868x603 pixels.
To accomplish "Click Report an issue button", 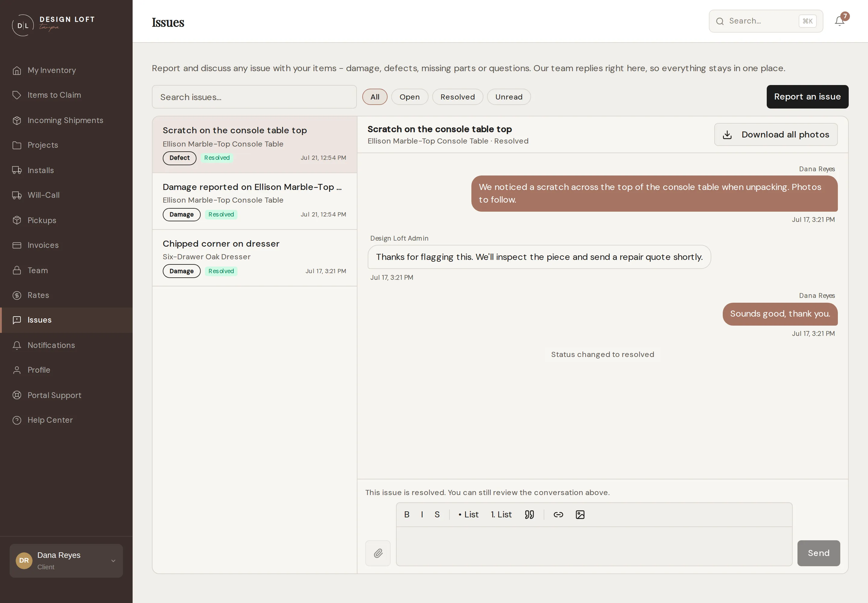I will tap(807, 97).
